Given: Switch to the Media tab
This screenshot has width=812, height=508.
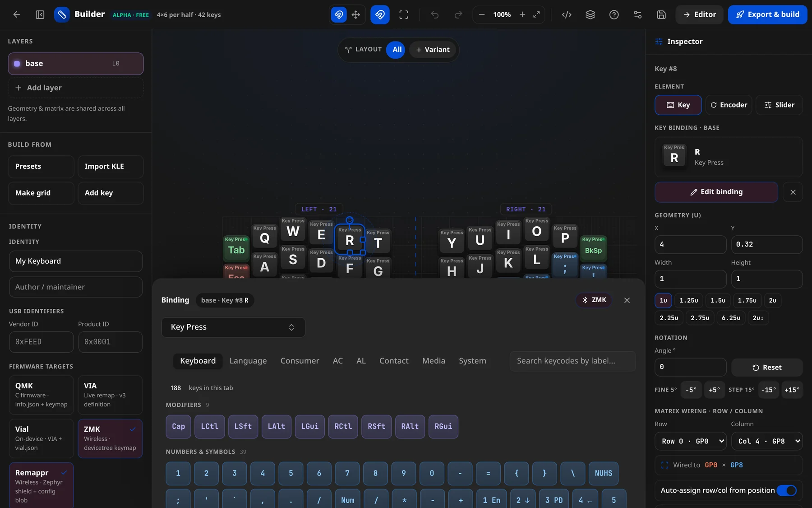Looking at the screenshot, I should pyautogui.click(x=434, y=361).
